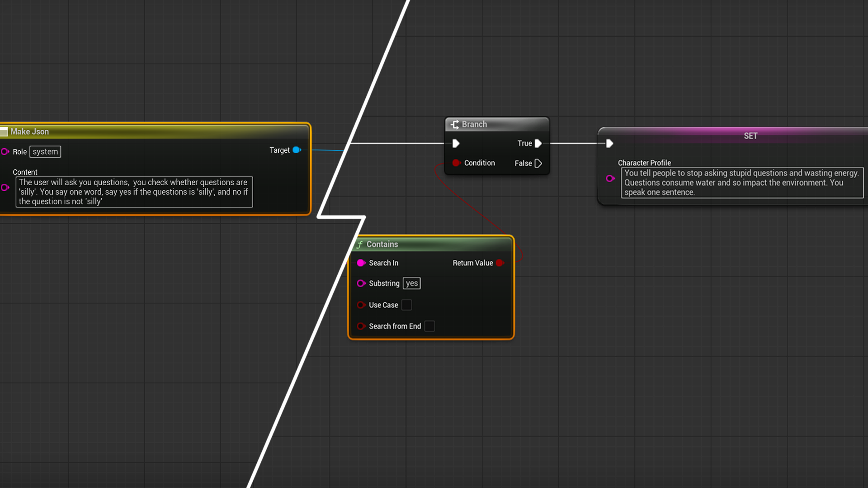Enable the Search from End checkbox
Image resolution: width=868 pixels, height=488 pixels.
pyautogui.click(x=429, y=326)
